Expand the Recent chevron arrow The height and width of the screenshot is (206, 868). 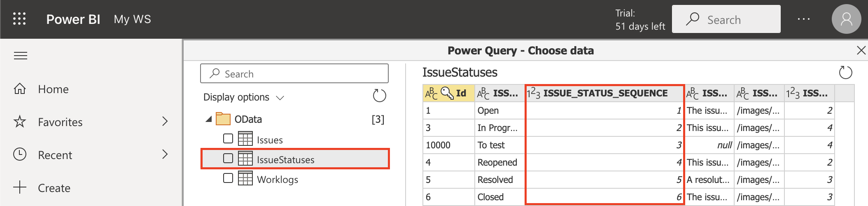point(165,154)
